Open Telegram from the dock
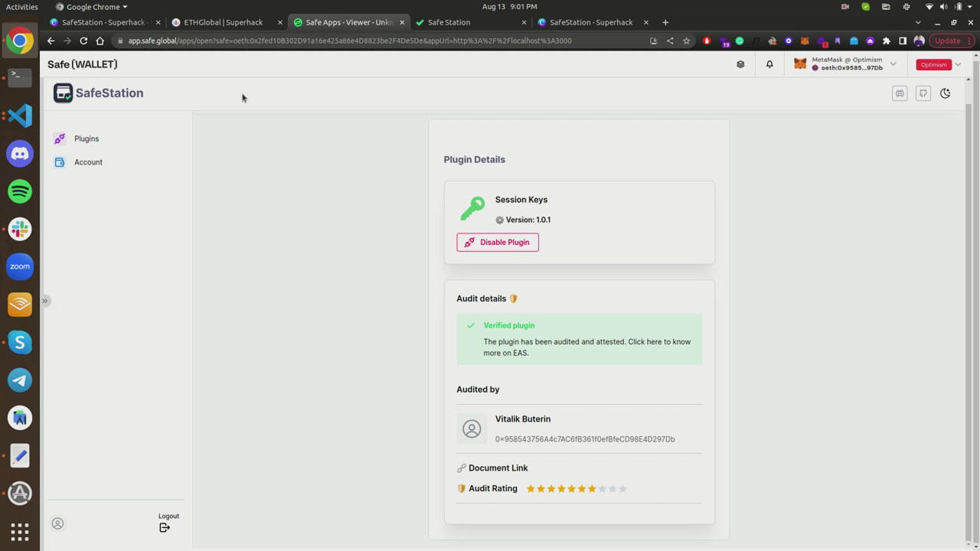980x551 pixels. 20,380
